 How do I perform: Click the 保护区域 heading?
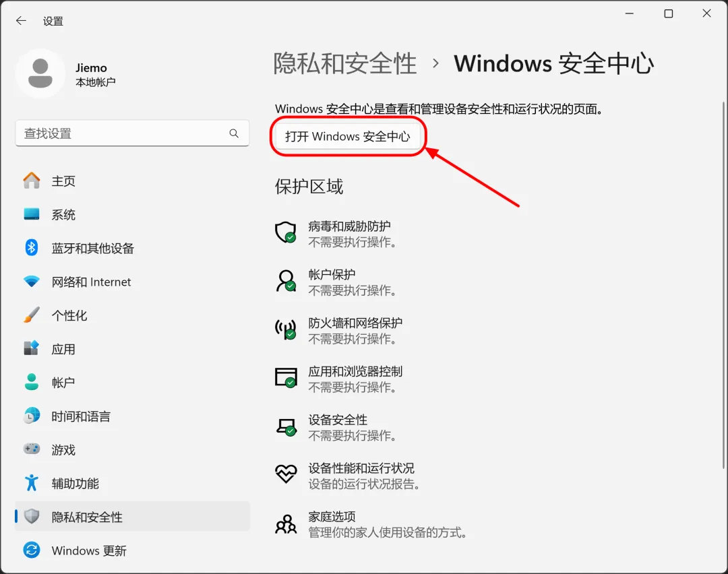tap(309, 187)
